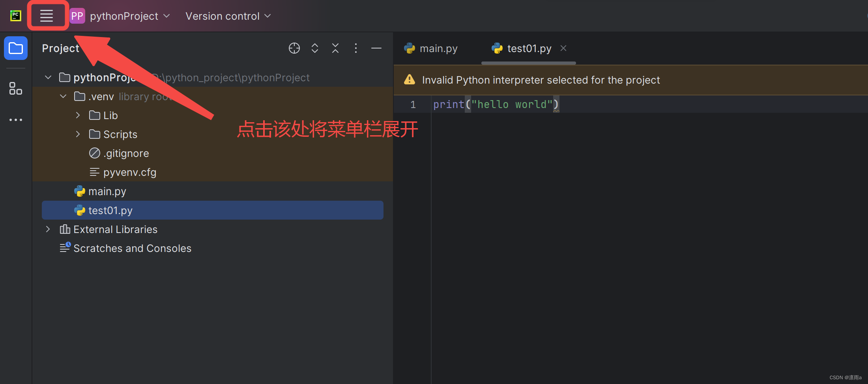Expand the Scripts folder
The image size is (868, 384).
point(78,134)
